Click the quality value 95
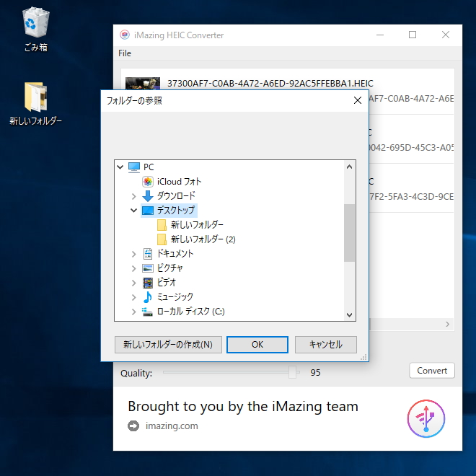The height and width of the screenshot is (476, 476). click(x=315, y=372)
